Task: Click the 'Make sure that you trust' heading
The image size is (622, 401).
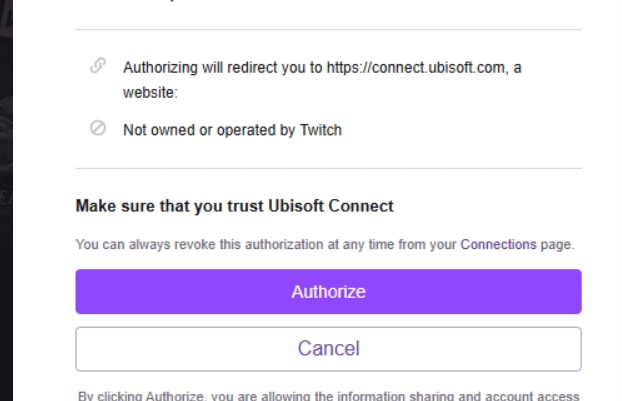Action: point(234,206)
